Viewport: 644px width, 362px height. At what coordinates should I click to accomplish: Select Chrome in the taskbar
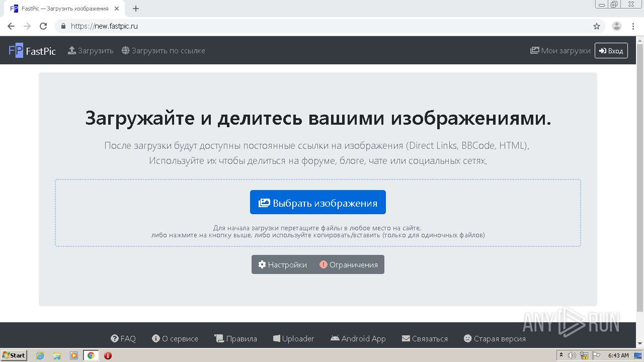coord(91,355)
